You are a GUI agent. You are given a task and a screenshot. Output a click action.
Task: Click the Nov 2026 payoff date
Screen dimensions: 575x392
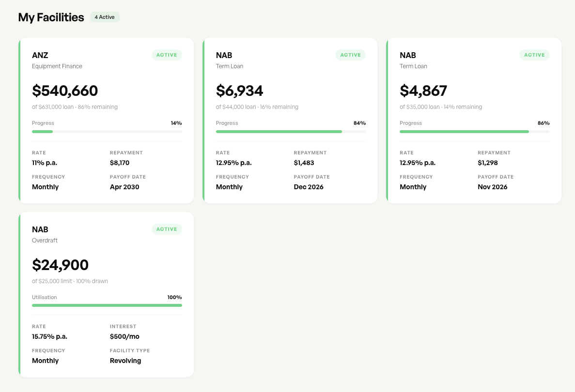click(493, 187)
